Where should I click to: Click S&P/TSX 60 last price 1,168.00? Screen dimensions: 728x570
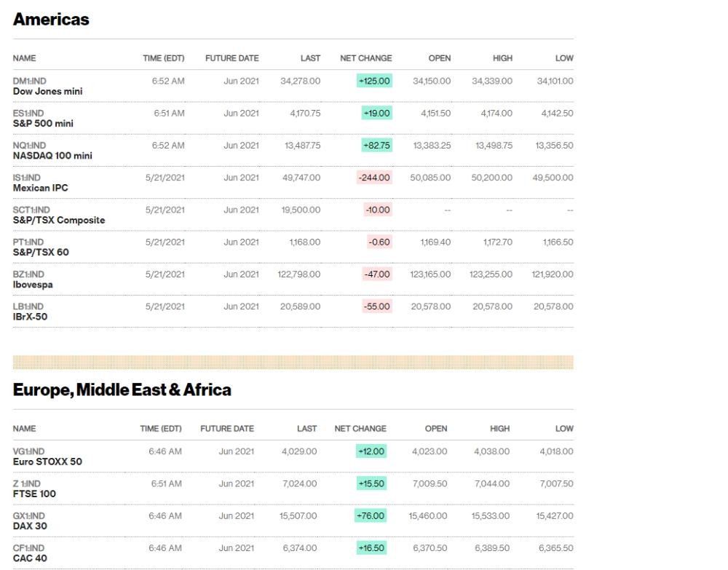[305, 242]
